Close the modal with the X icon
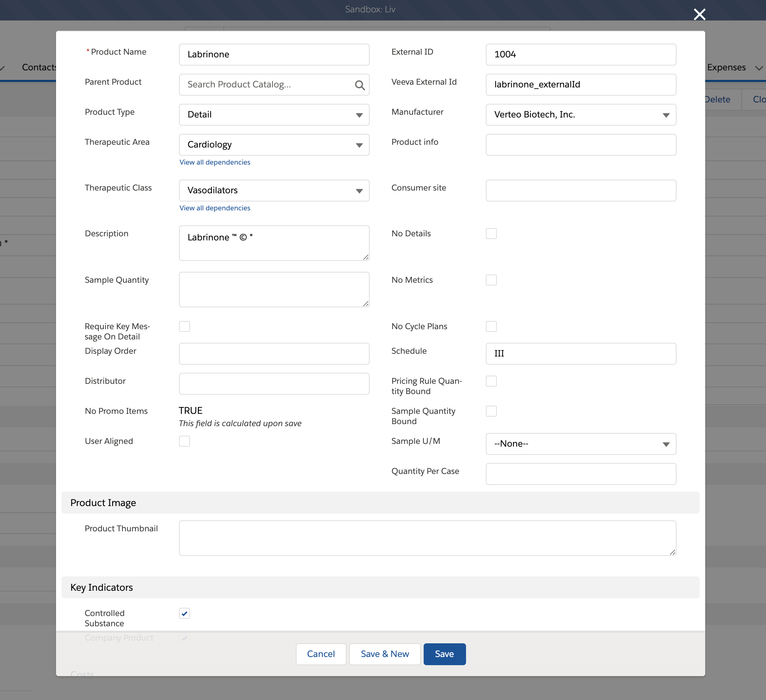Image resolution: width=766 pixels, height=700 pixels. [x=699, y=14]
